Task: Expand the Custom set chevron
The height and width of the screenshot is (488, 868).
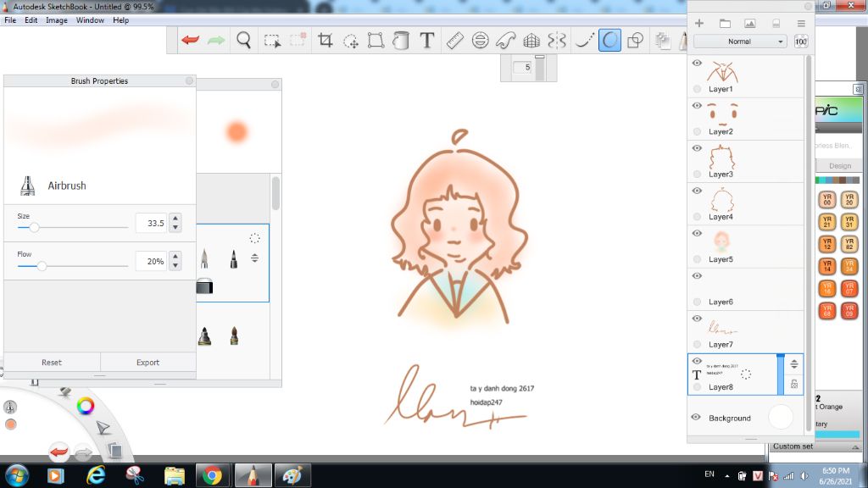Action: click(x=855, y=446)
